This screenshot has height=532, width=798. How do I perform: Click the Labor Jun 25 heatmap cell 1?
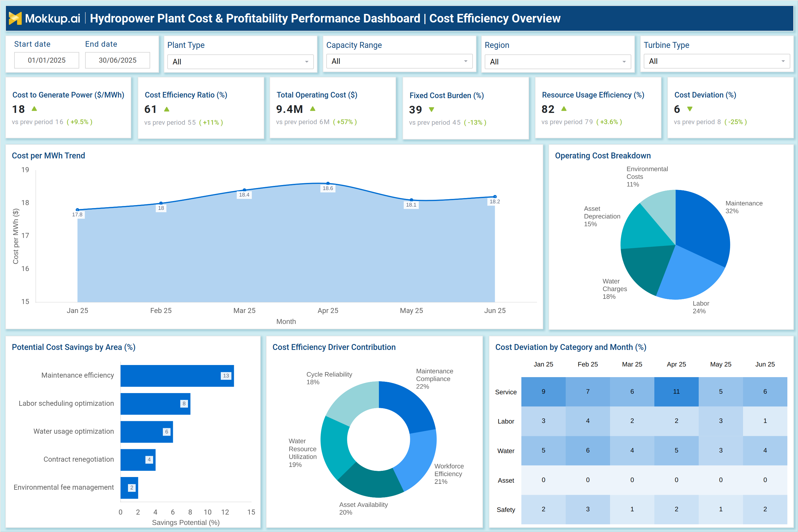[x=765, y=421]
